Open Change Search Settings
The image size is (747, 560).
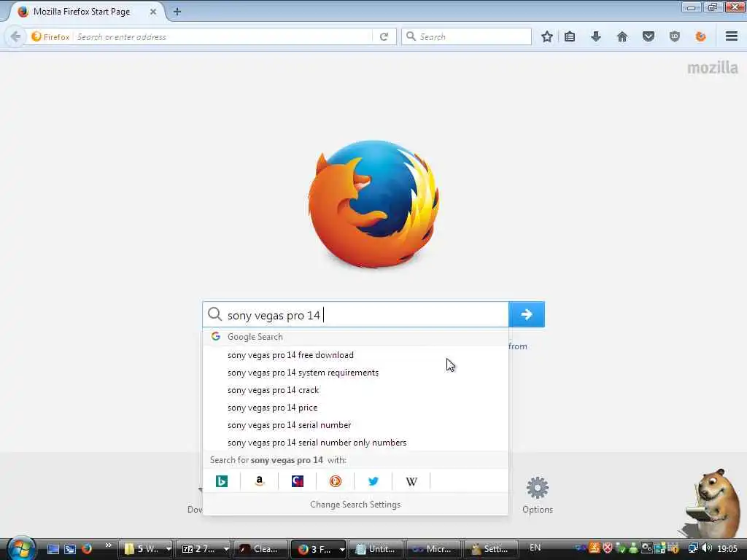click(355, 505)
